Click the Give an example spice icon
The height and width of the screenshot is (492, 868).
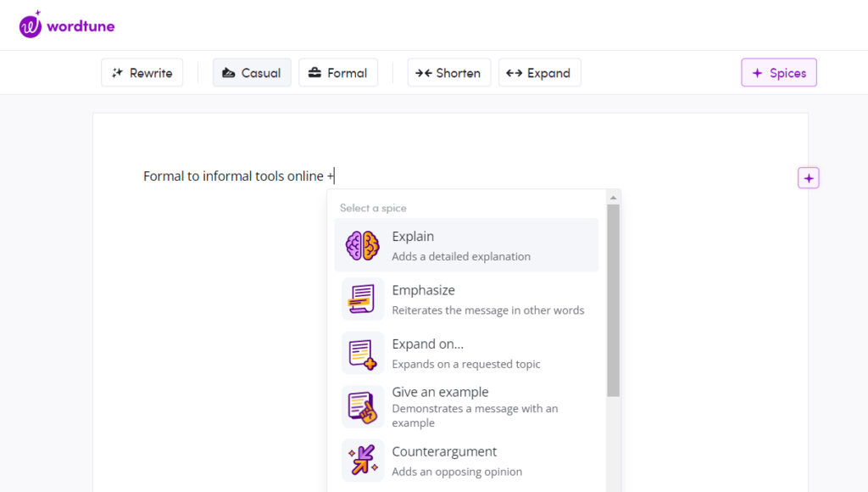coord(363,406)
